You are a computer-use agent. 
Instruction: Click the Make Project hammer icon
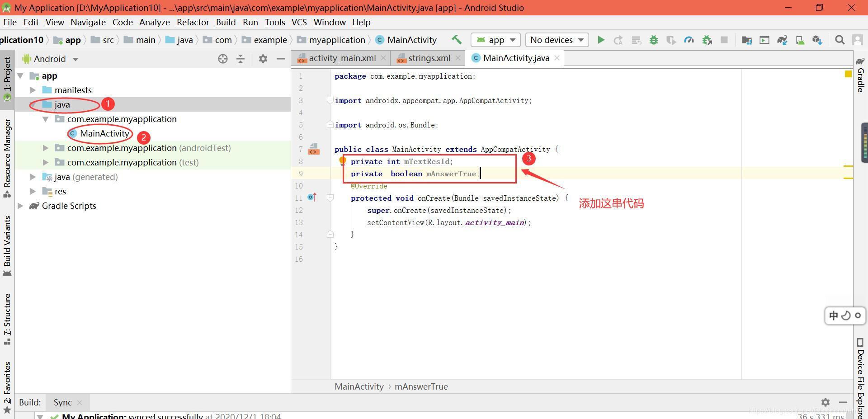[457, 40]
